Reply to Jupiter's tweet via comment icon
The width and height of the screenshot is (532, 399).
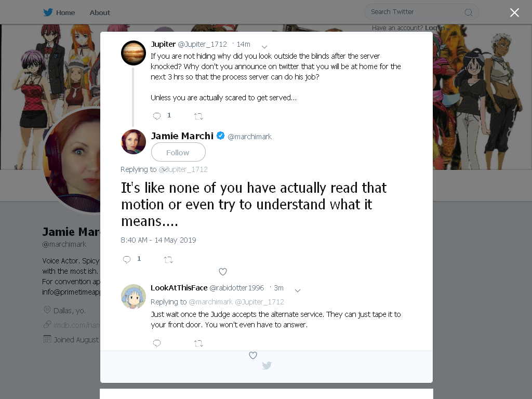tap(157, 116)
